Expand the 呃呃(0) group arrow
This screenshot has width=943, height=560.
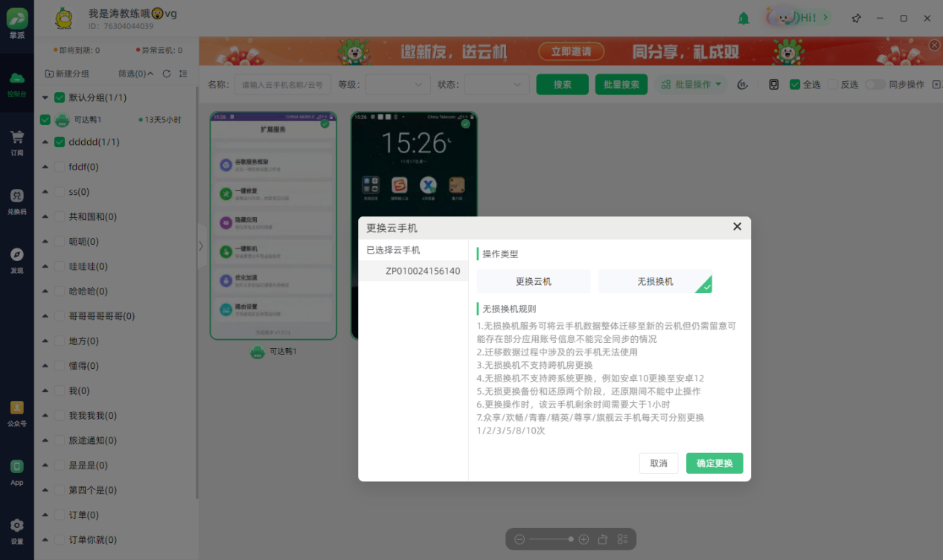tap(45, 242)
